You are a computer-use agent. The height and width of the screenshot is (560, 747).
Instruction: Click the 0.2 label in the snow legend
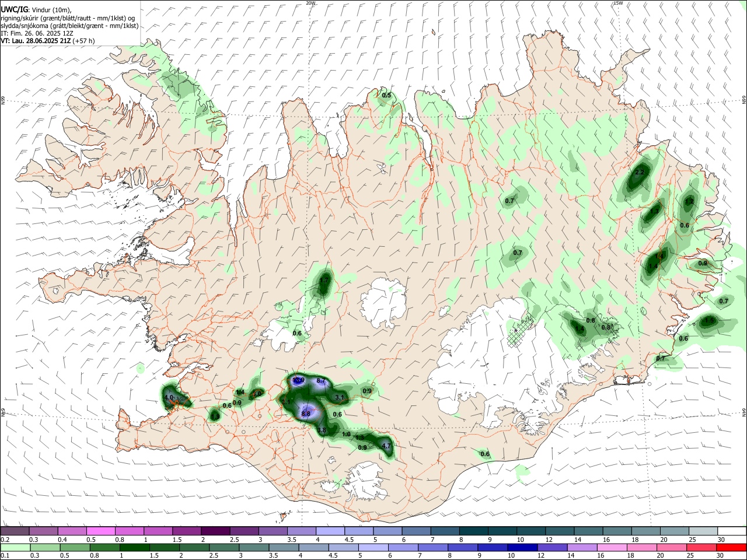[x=5, y=540]
